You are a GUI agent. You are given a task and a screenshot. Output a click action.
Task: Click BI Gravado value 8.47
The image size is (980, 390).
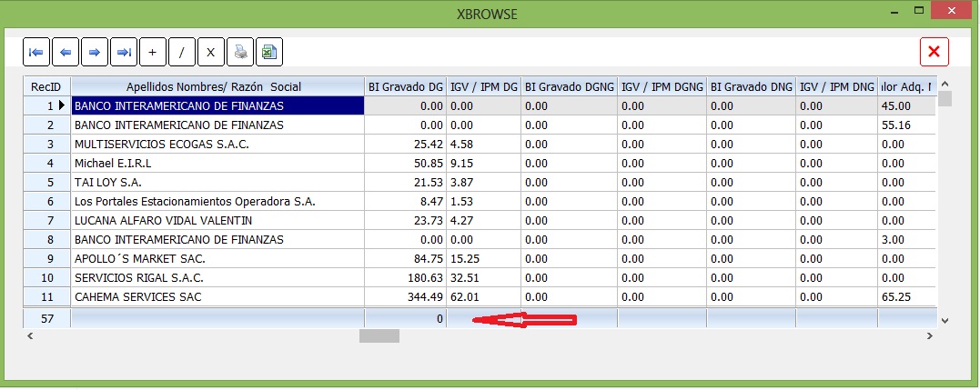[431, 202]
